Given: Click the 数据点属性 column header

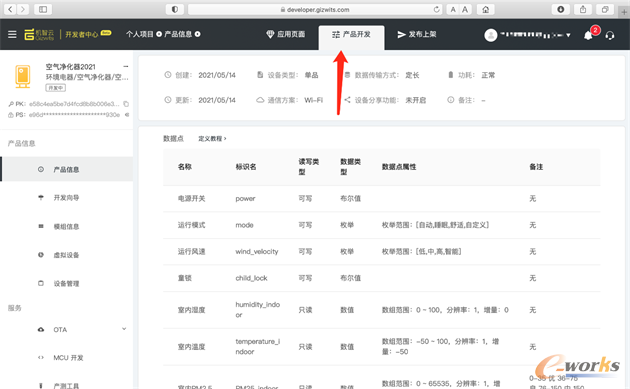Looking at the screenshot, I should pos(399,167).
